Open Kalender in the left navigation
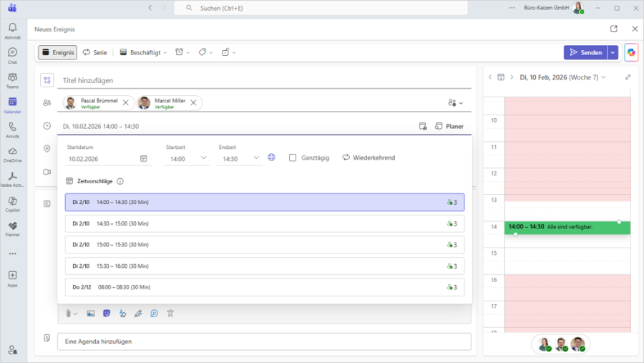The width and height of the screenshot is (644, 363). 12,105
